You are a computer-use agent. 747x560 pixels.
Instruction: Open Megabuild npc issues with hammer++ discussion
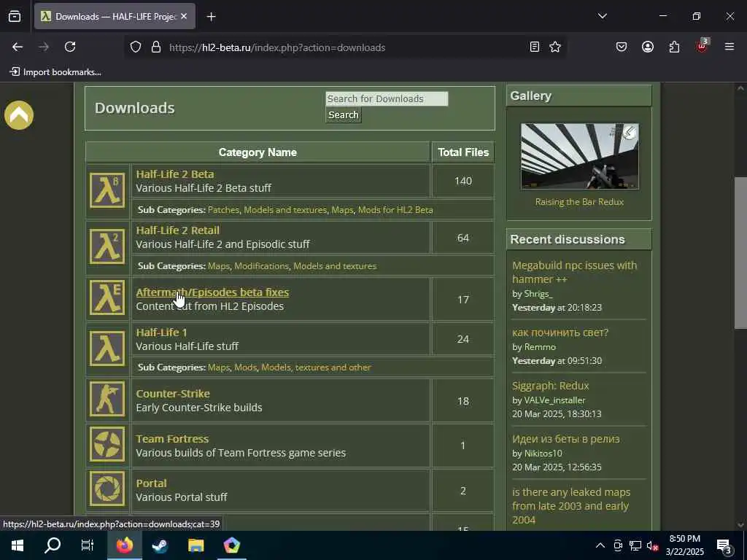[574, 273]
